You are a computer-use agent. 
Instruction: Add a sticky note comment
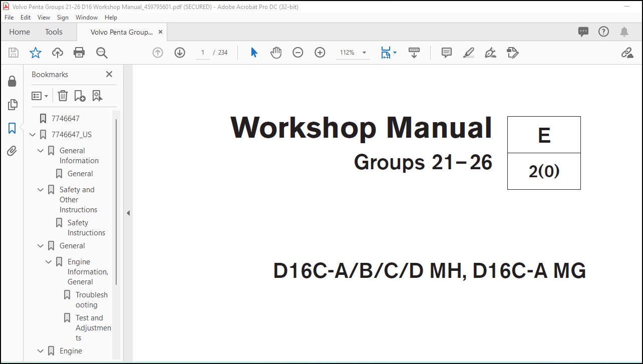447,53
